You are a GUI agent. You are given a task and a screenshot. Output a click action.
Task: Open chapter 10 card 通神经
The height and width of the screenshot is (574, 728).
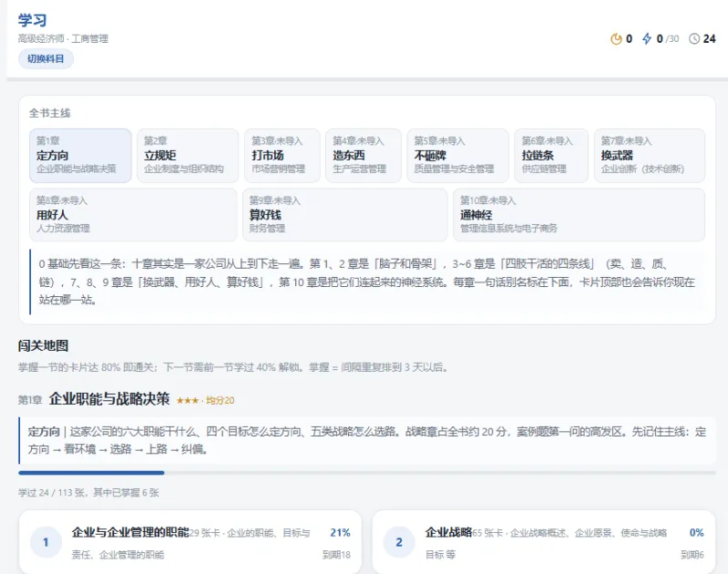[579, 214]
